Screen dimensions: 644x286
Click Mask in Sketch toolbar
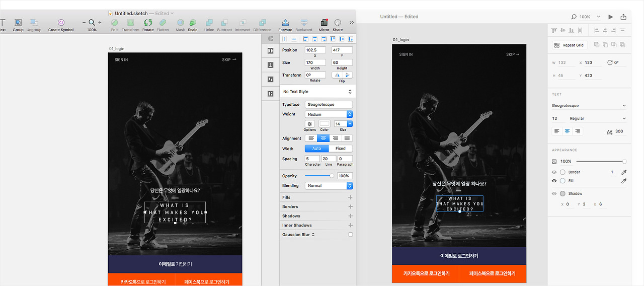[x=180, y=25]
